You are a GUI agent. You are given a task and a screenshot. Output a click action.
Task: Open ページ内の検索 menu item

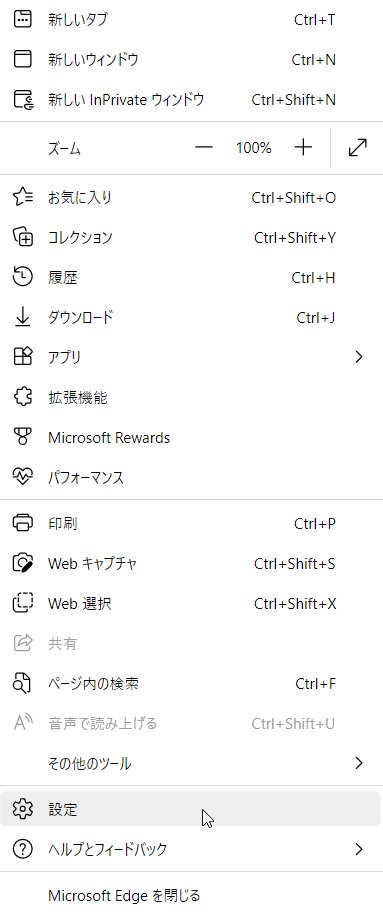[x=191, y=683]
